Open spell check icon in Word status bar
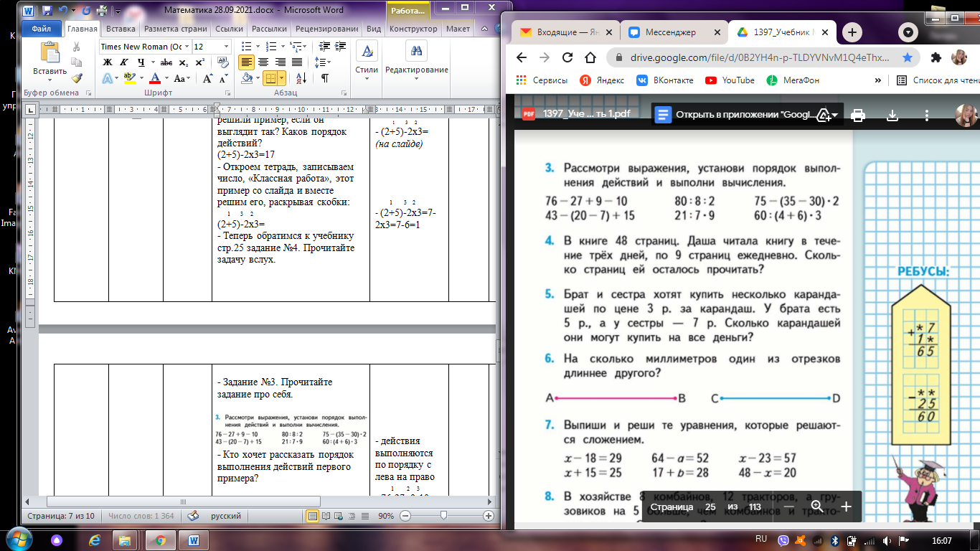This screenshot has width=980, height=551. pos(192,516)
